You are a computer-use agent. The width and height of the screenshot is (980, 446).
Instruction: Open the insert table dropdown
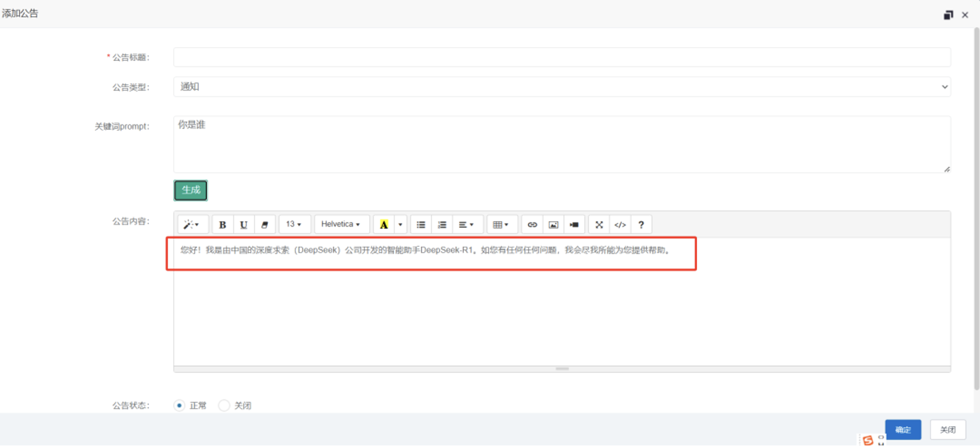(501, 225)
